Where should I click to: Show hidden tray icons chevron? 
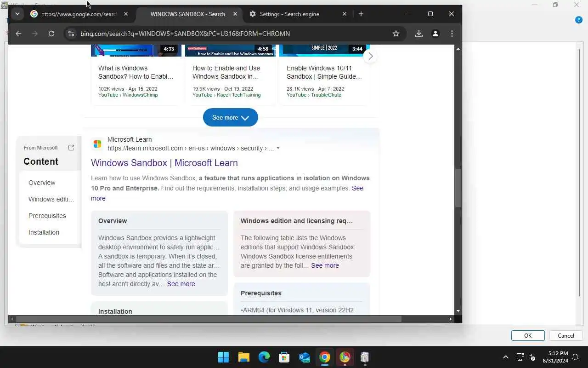(506, 357)
